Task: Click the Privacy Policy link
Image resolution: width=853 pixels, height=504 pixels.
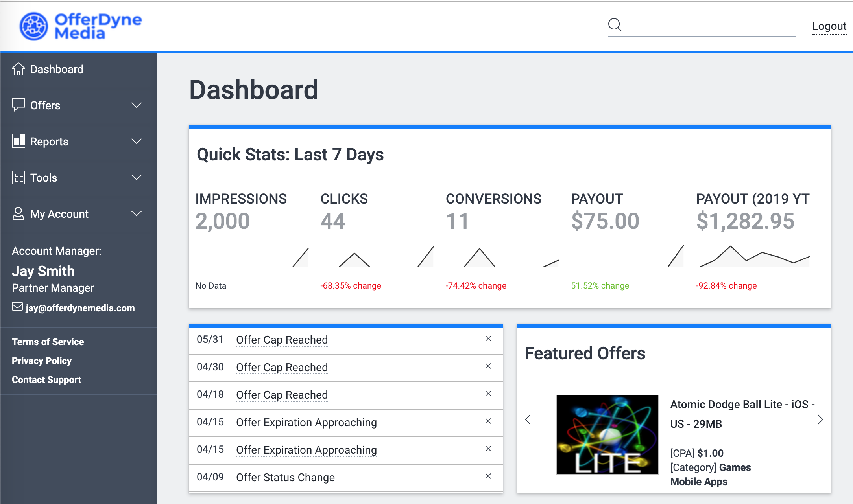Action: click(x=41, y=361)
